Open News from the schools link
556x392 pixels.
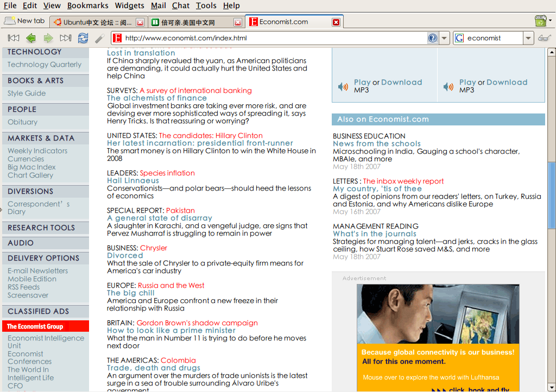[377, 143]
